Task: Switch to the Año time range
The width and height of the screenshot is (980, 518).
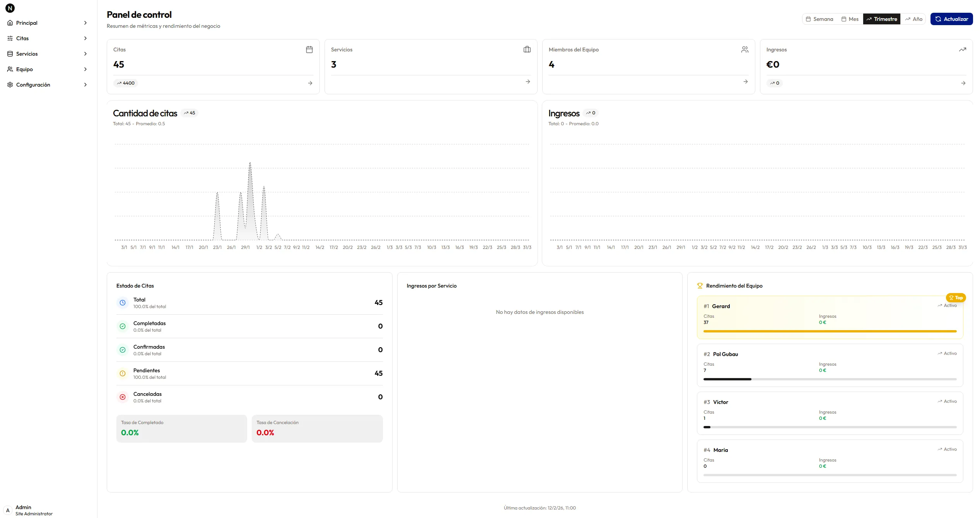Action: pyautogui.click(x=914, y=19)
